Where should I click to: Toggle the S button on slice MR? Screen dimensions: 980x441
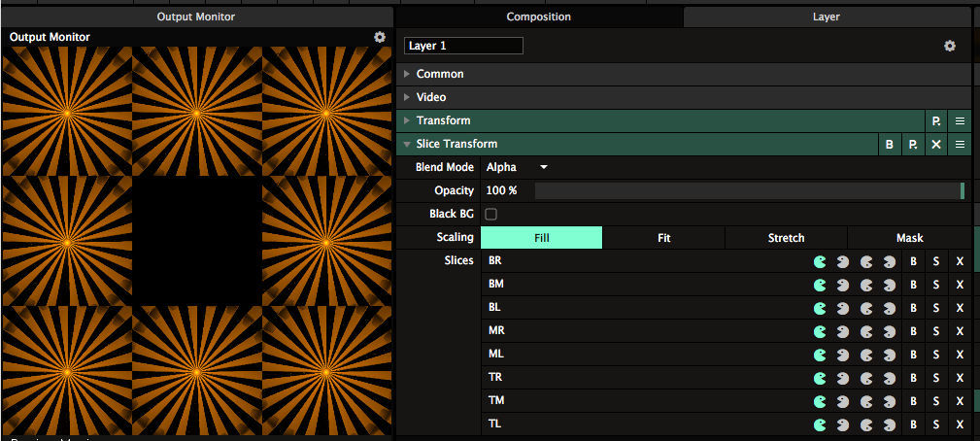pos(936,331)
